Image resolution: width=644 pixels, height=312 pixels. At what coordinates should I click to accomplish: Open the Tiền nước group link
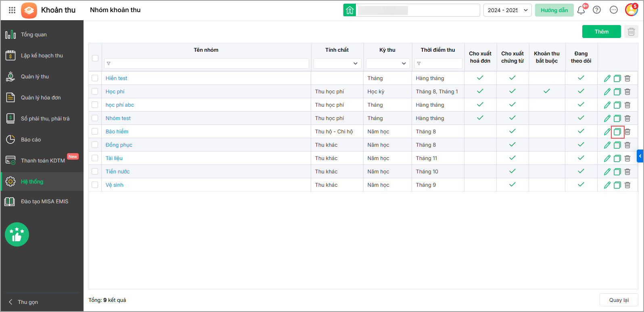click(117, 171)
